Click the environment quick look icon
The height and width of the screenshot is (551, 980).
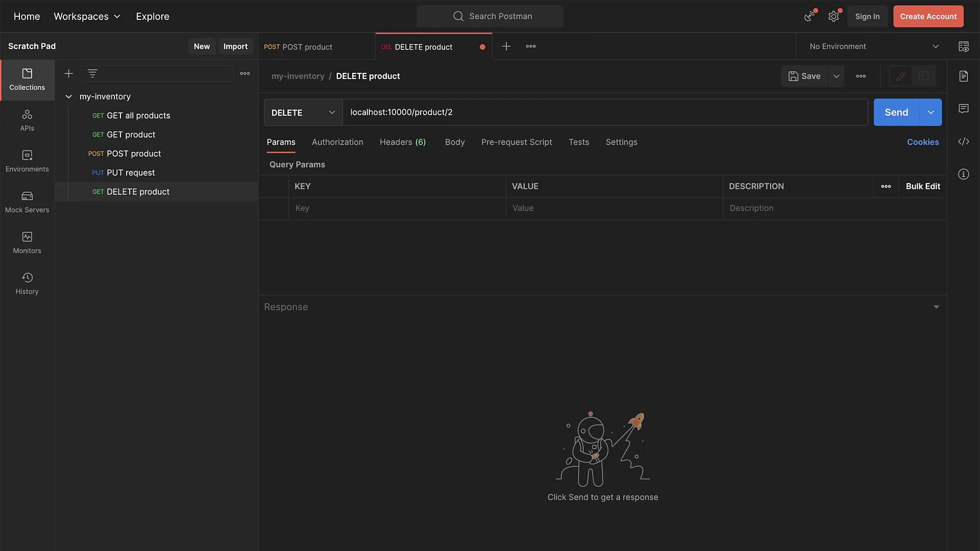pos(963,46)
